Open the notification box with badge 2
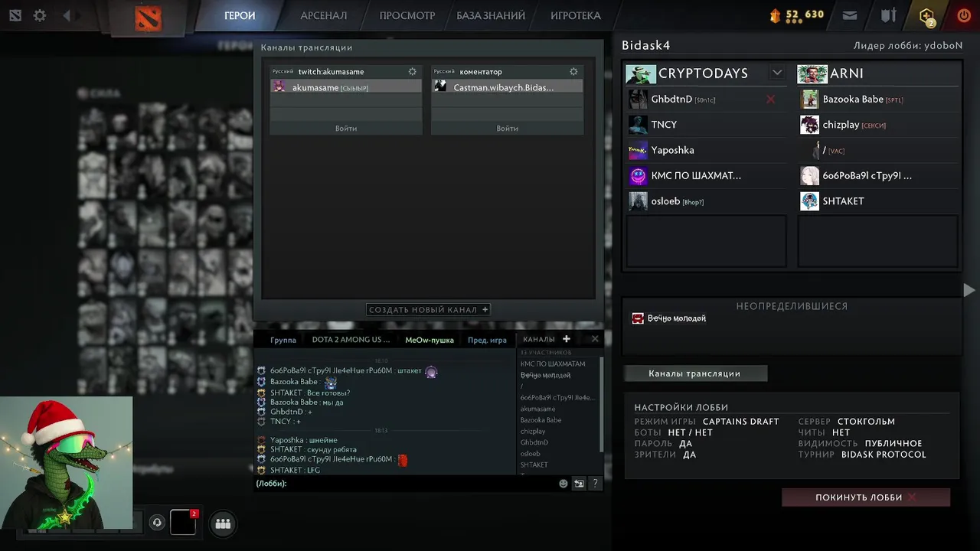980x551 pixels. tap(183, 522)
